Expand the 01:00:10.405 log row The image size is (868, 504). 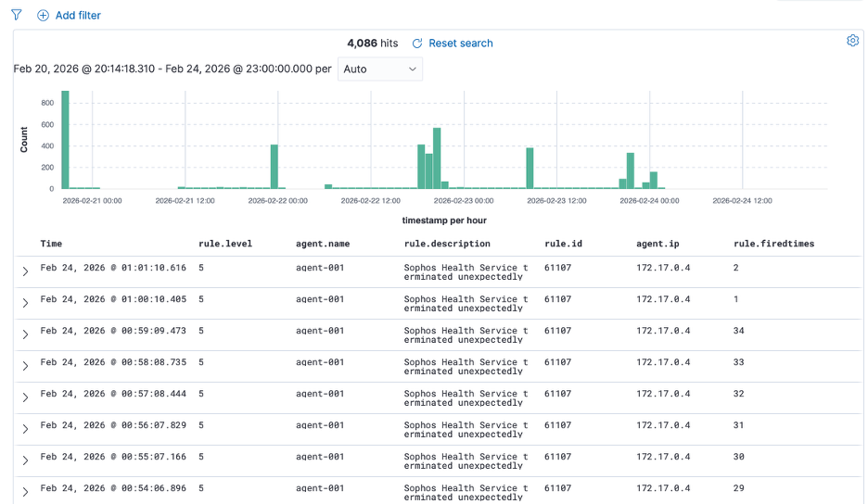[25, 303]
